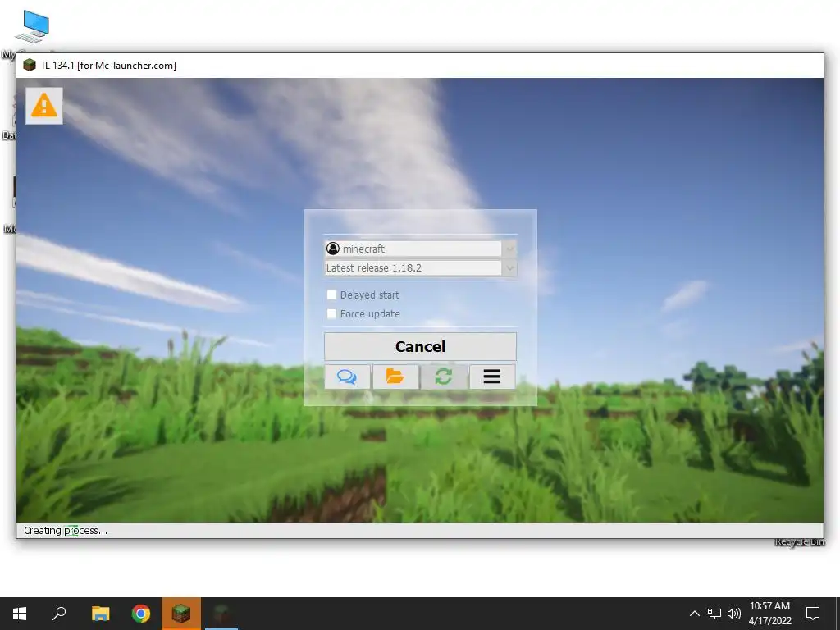Click the green refresh arrows button
The height and width of the screenshot is (630, 840).
tap(444, 377)
